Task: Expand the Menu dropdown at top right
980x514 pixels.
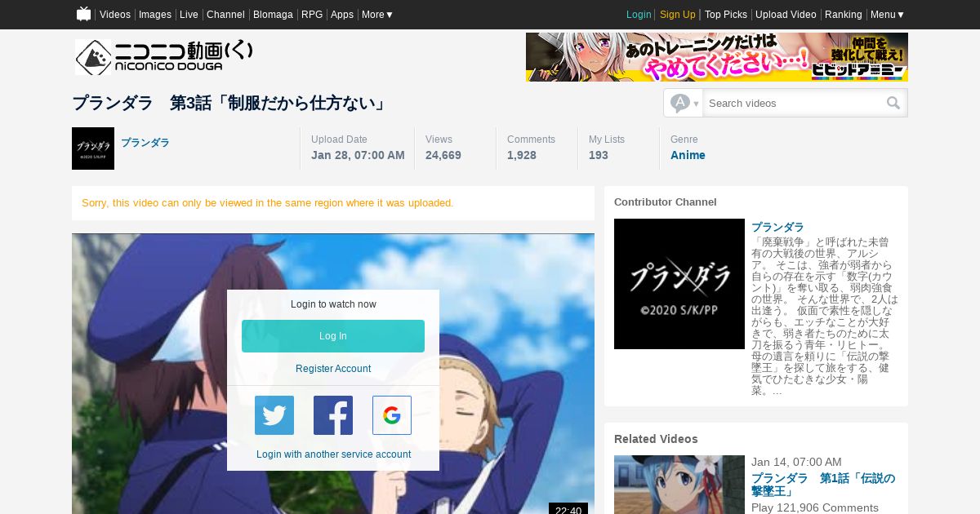Action: tap(888, 15)
